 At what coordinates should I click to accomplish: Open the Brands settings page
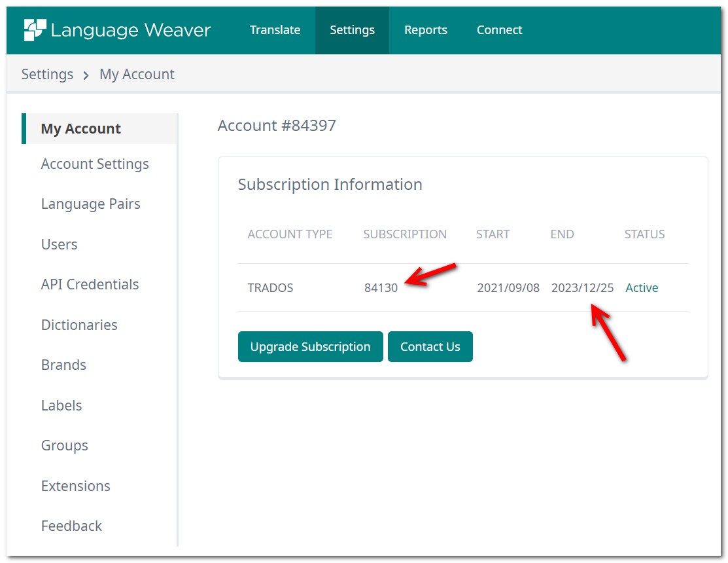coord(63,365)
